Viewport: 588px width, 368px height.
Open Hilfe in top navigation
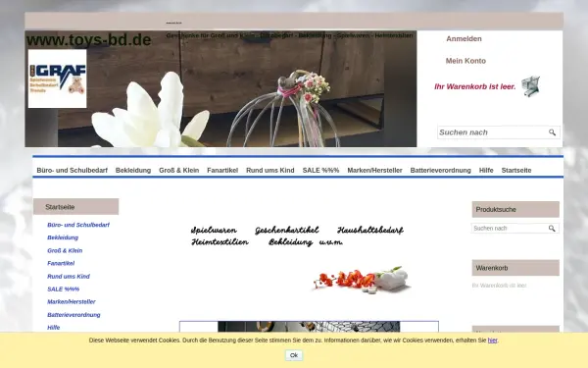(x=486, y=171)
